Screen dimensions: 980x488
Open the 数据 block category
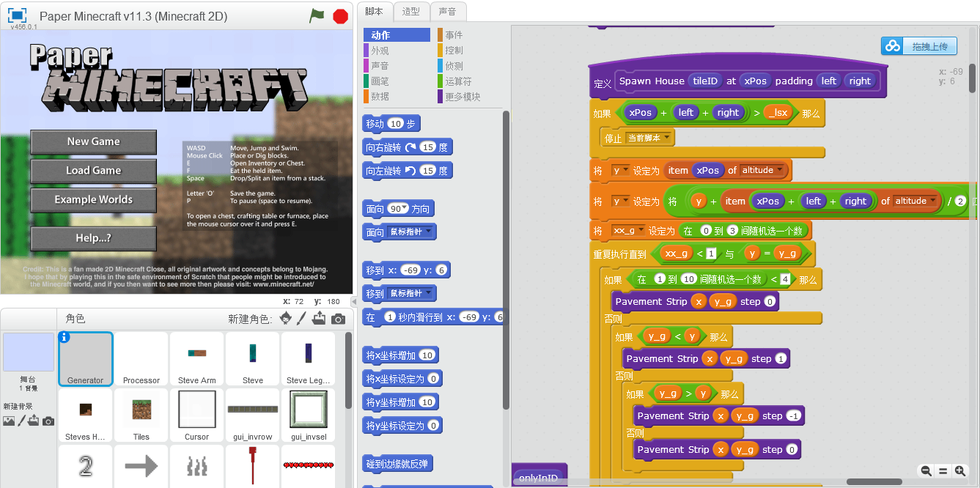[397, 96]
